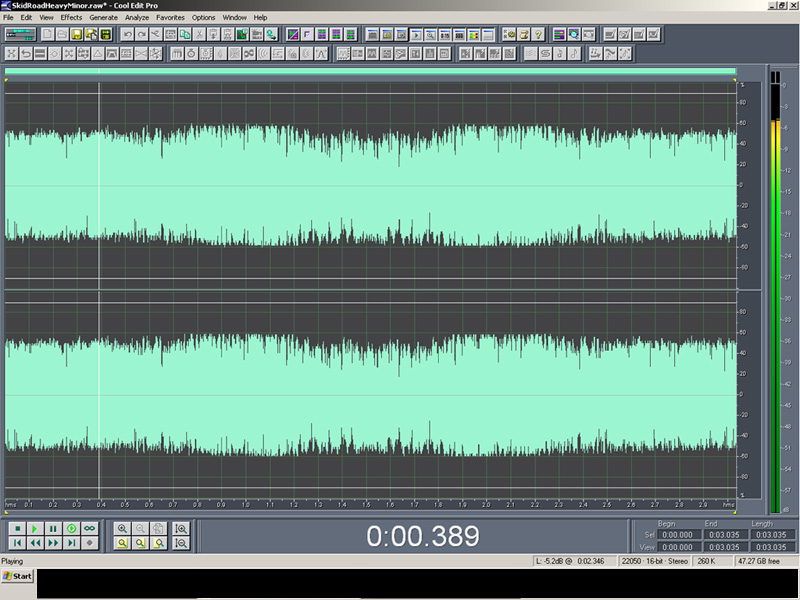800x600 pixels.
Task: Stop playback with square button
Action: coord(17,529)
